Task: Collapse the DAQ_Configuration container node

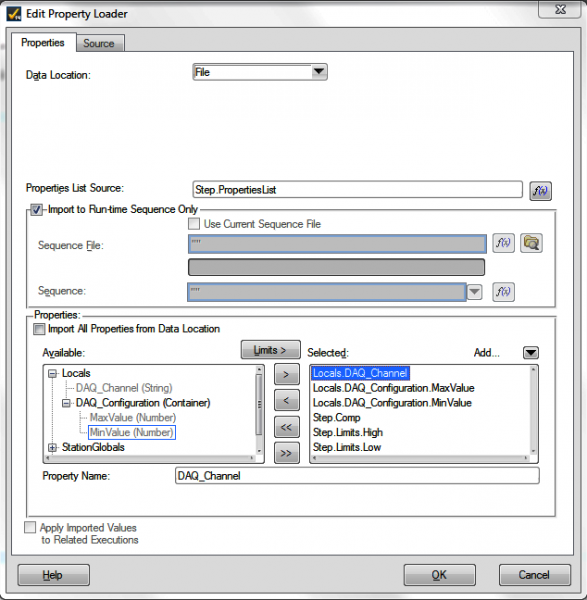Action: point(66,403)
